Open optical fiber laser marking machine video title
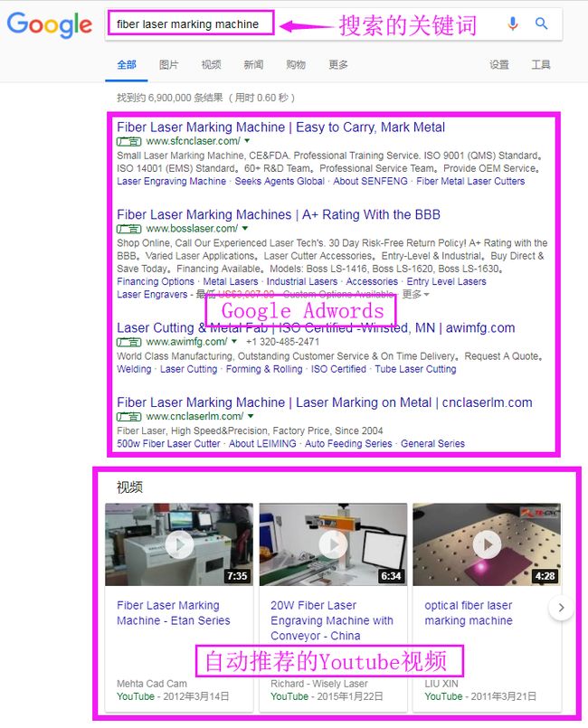The width and height of the screenshot is (588, 728). click(469, 613)
